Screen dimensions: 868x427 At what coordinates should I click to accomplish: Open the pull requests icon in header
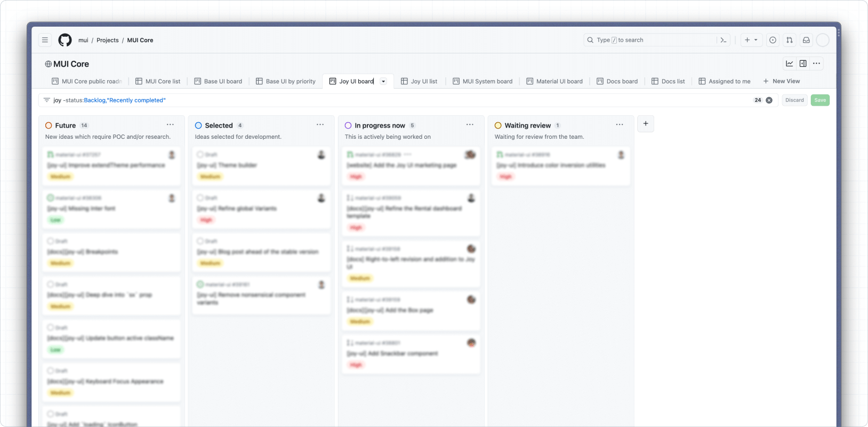pyautogui.click(x=790, y=40)
